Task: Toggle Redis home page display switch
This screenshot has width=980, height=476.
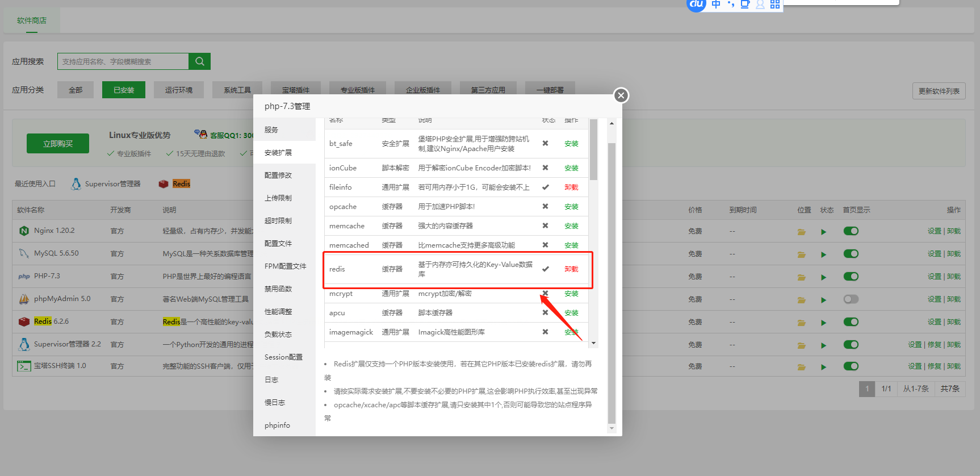Action: [851, 321]
